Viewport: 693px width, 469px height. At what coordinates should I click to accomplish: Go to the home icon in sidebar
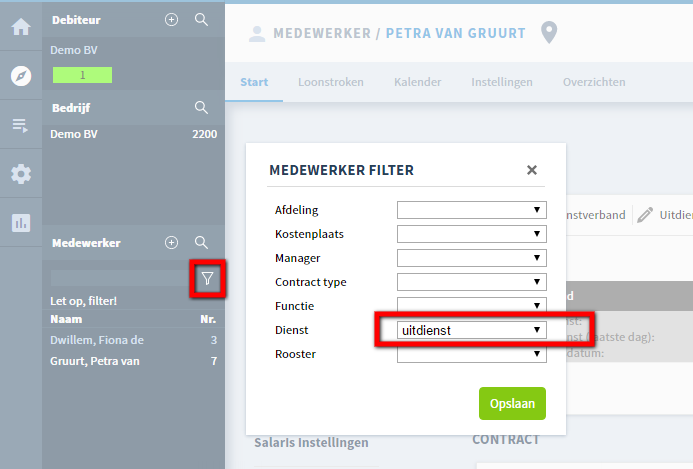21,27
